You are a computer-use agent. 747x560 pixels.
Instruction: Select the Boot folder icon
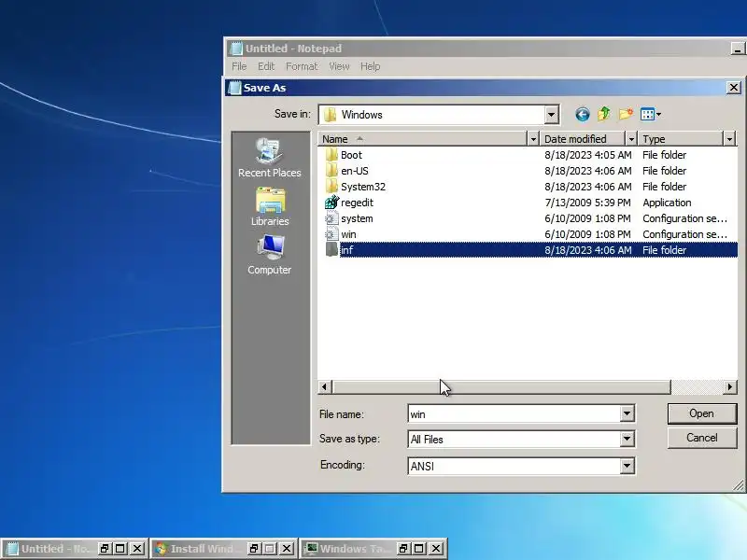tap(331, 155)
